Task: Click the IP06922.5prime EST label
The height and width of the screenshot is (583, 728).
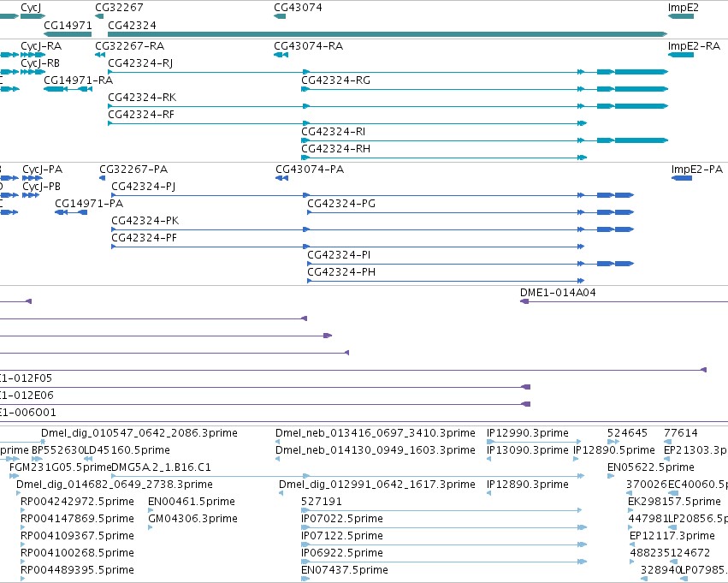Action: pos(342,553)
